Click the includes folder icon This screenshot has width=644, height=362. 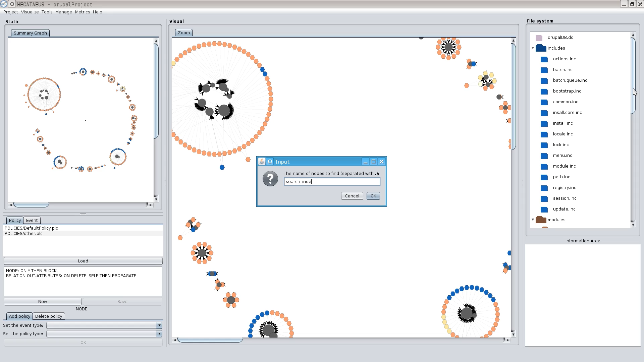coord(541,48)
